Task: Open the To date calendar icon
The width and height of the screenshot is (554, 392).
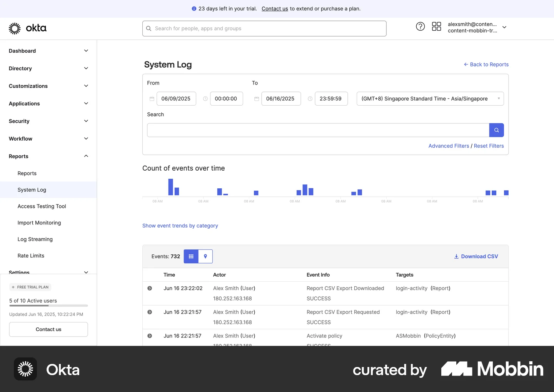Action: point(257,99)
